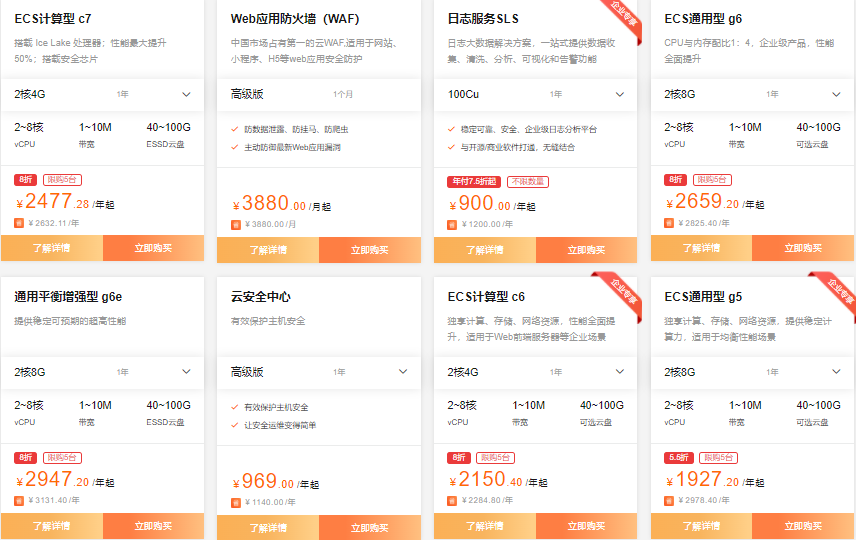The height and width of the screenshot is (540, 856).
Task: Click the coupon icon beside ¥2632.11/年
Action: [19, 223]
